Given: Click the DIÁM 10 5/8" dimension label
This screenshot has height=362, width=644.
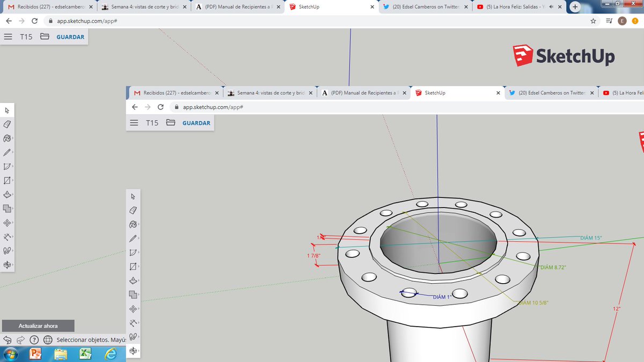Looking at the screenshot, I should tap(533, 302).
